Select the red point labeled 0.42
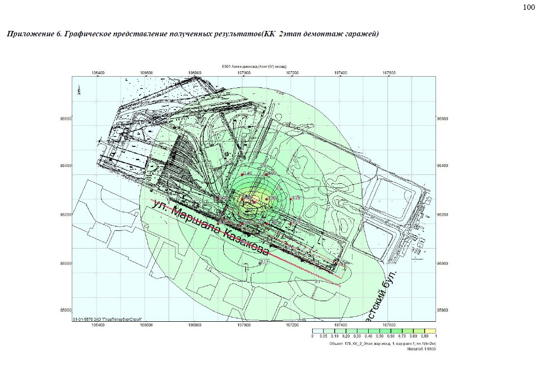This screenshot has width=555, height=392. coord(267,224)
